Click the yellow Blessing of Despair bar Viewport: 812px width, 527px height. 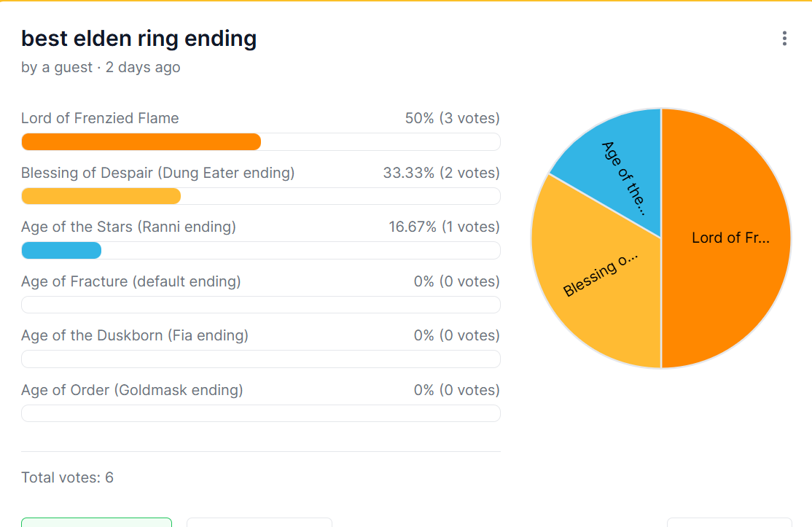[101, 196]
